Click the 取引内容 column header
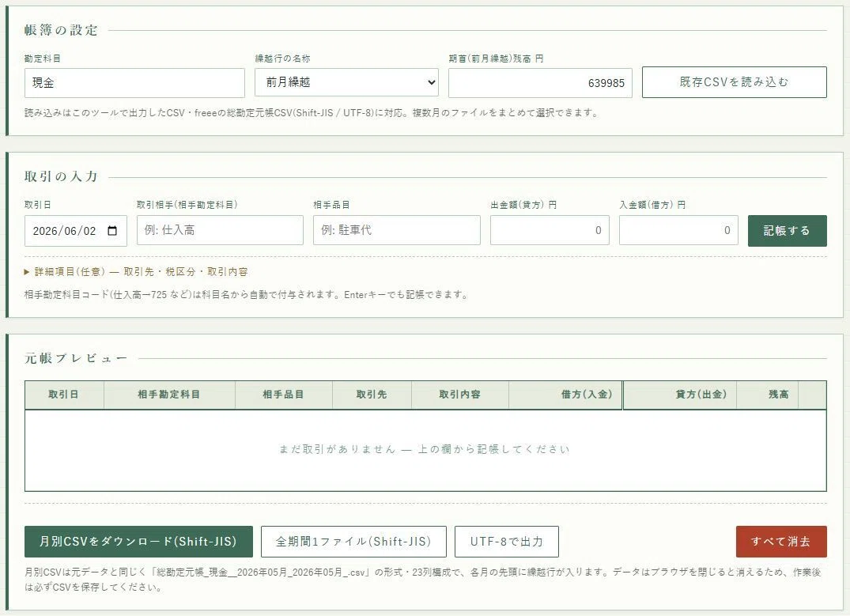This screenshot has width=850, height=616. pos(460,395)
